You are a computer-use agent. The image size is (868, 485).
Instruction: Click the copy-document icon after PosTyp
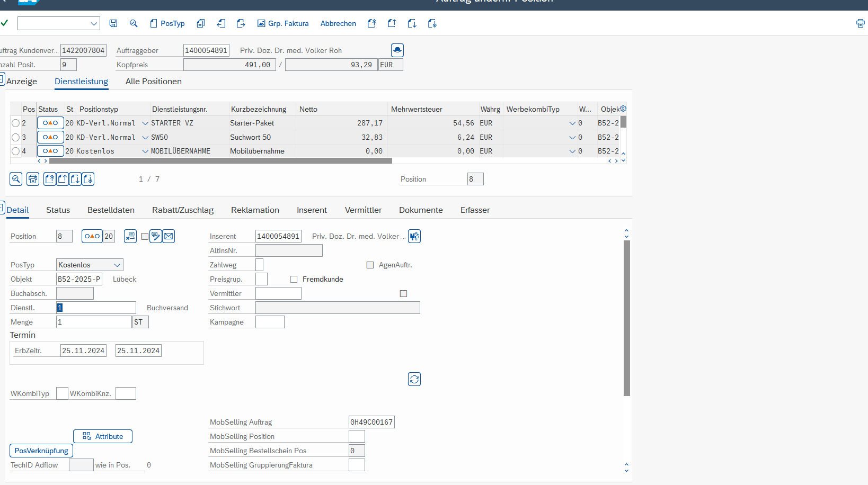pyautogui.click(x=201, y=23)
